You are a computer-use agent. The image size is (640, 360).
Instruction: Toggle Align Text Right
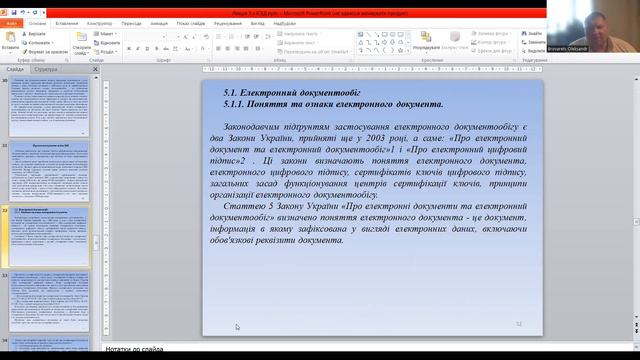click(x=237, y=49)
